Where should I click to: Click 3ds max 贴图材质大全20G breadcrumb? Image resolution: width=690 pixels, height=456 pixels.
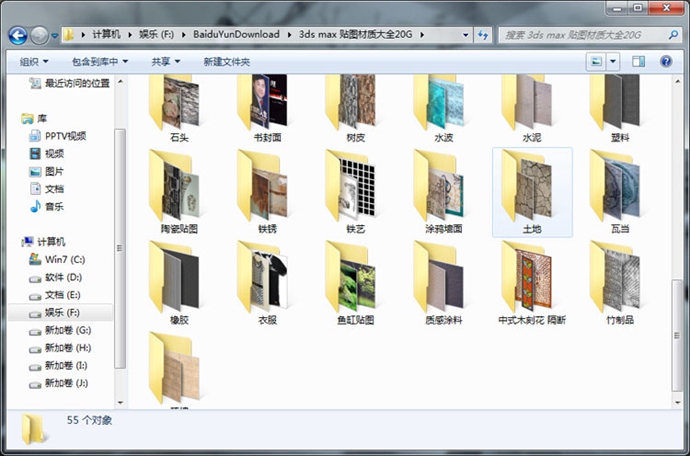[356, 34]
